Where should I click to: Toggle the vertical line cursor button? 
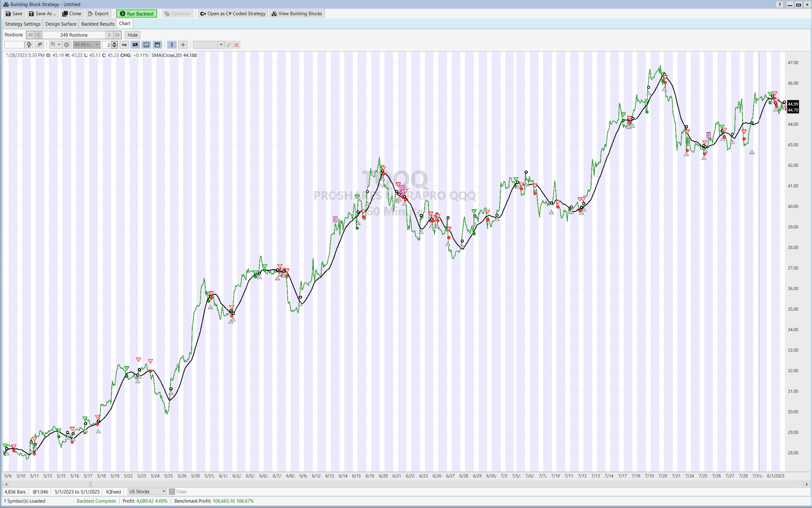172,45
